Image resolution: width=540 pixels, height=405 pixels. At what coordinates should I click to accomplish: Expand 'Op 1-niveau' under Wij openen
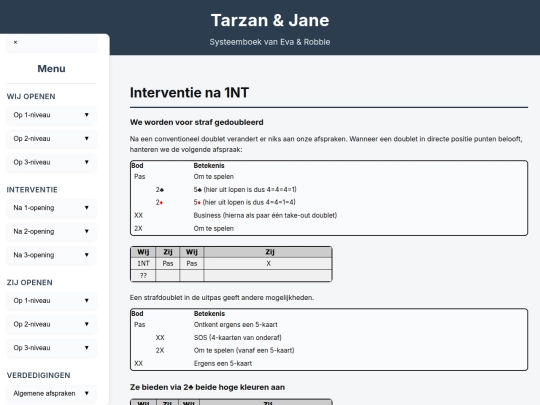tap(51, 115)
